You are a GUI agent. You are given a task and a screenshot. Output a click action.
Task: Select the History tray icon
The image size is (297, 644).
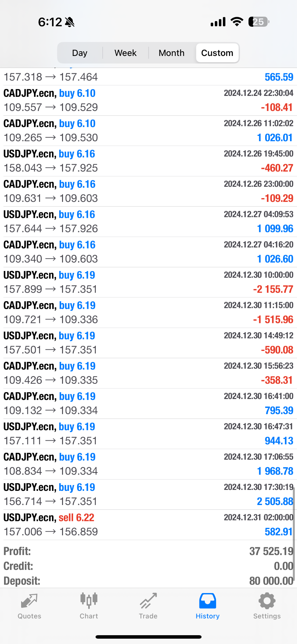point(208,601)
